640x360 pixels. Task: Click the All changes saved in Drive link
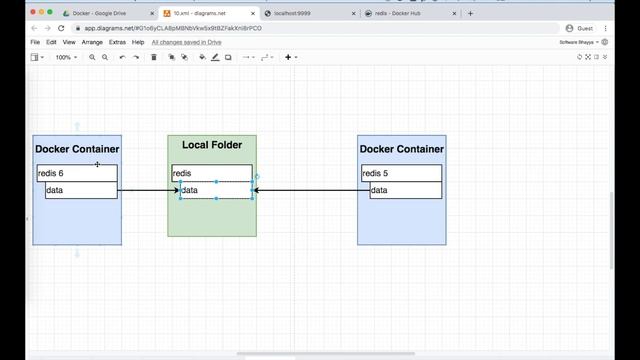[x=187, y=42]
